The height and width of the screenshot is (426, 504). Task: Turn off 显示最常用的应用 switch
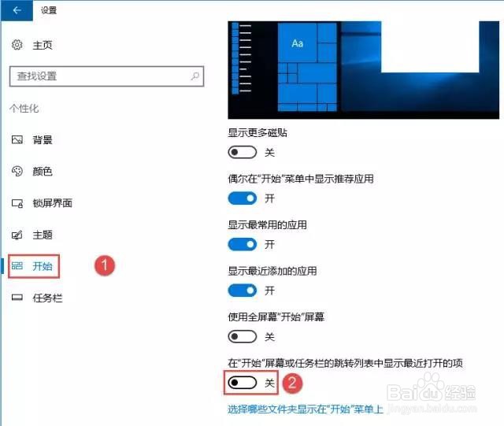[x=243, y=244]
